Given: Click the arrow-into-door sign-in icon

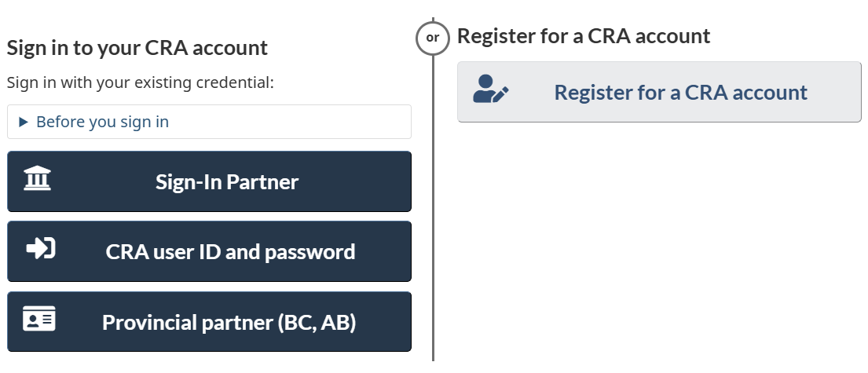Looking at the screenshot, I should 40,249.
